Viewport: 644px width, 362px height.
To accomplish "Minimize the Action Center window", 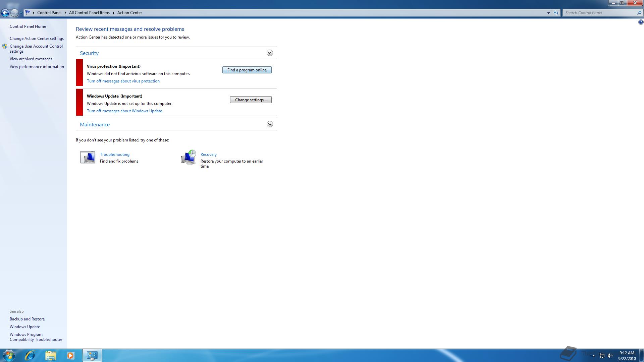I will coord(613,3).
